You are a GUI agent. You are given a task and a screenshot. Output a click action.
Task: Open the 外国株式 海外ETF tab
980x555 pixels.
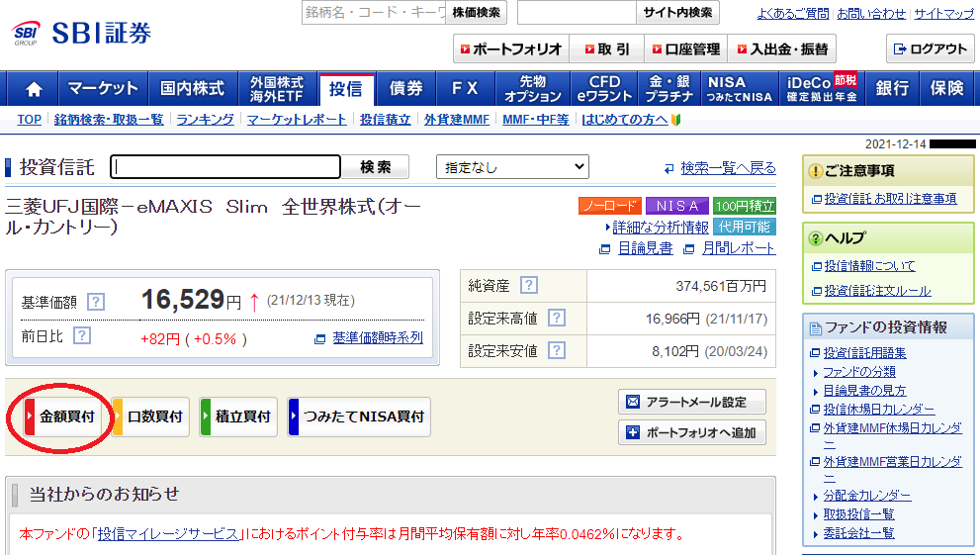click(277, 89)
